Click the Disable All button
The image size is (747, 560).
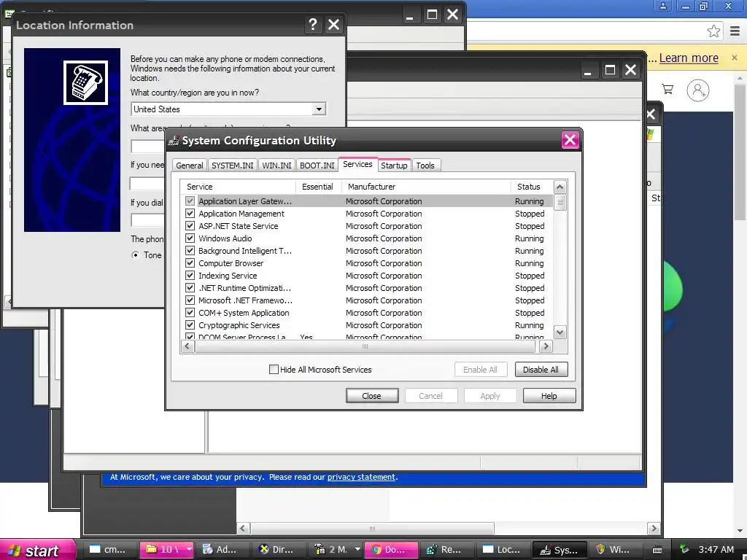(541, 370)
